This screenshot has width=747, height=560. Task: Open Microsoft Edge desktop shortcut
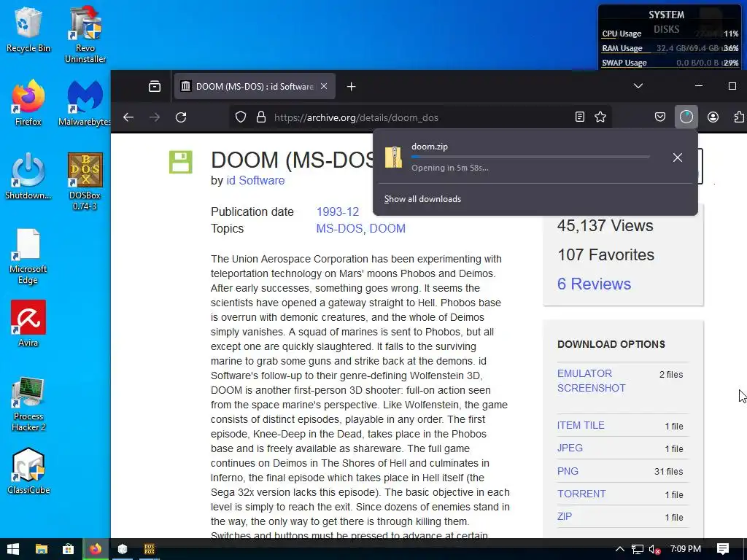(x=28, y=256)
